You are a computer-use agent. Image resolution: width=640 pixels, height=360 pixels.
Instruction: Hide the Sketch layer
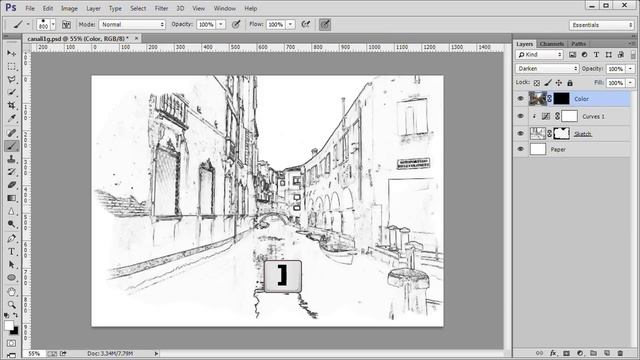click(x=520, y=133)
